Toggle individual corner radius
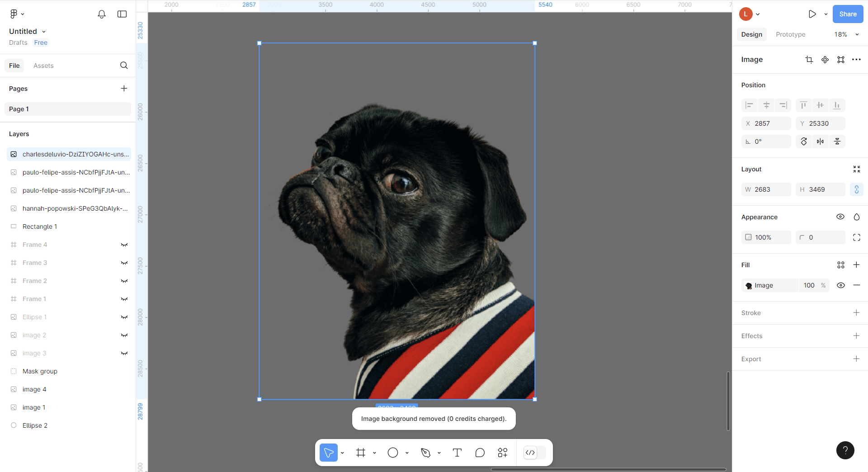Screen dimensions: 868x472 (856, 237)
